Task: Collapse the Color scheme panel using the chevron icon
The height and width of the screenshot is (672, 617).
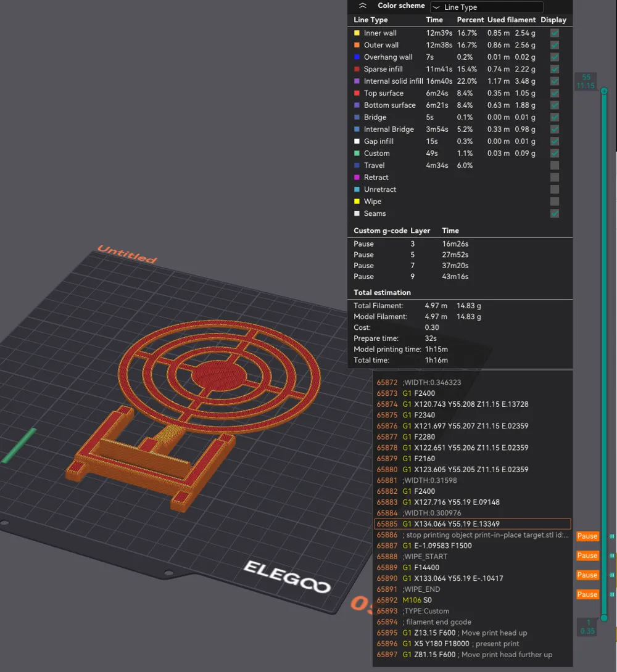Action: coord(363,5)
